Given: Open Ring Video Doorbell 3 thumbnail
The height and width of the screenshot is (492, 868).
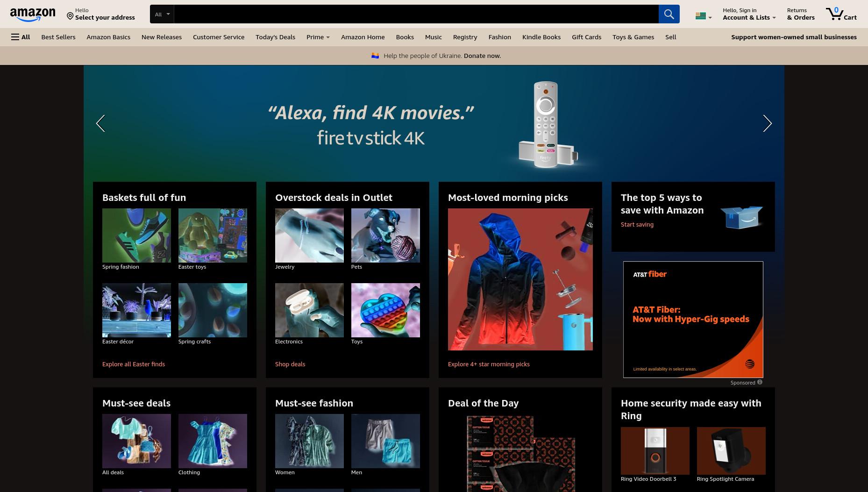Looking at the screenshot, I should pos(655,451).
